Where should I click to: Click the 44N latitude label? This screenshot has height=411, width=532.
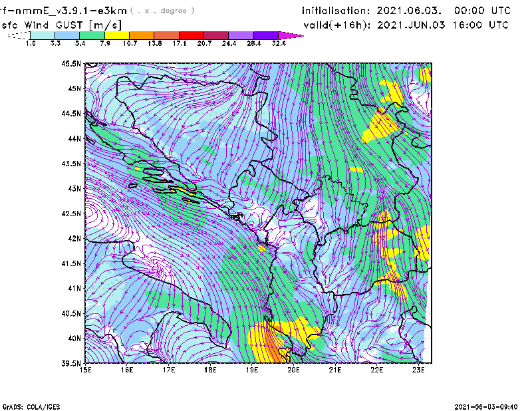pos(74,138)
